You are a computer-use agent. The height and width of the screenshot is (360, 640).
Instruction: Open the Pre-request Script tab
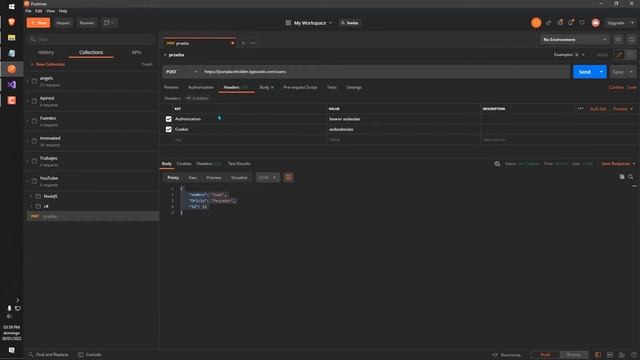coord(300,87)
